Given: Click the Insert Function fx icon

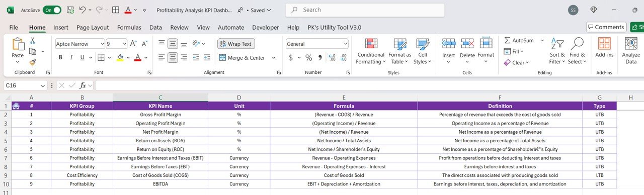Looking at the screenshot, I should tap(84, 85).
